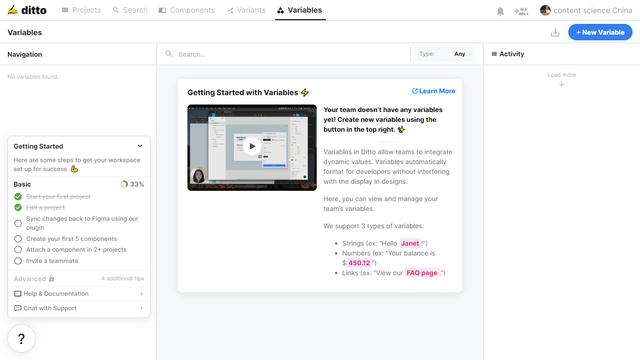Viewport: 640px width, 360px height.
Task: Click the Advanced section label
Action: pos(29,279)
